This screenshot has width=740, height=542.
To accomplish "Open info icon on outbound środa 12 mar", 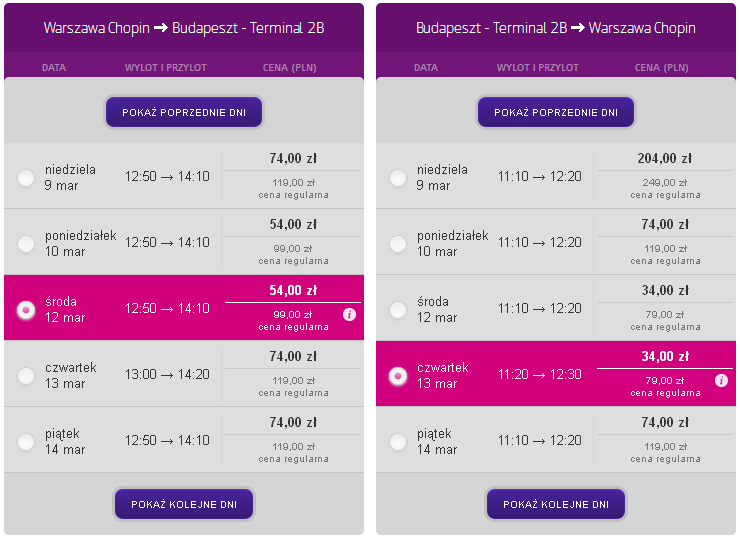I will coord(349,314).
